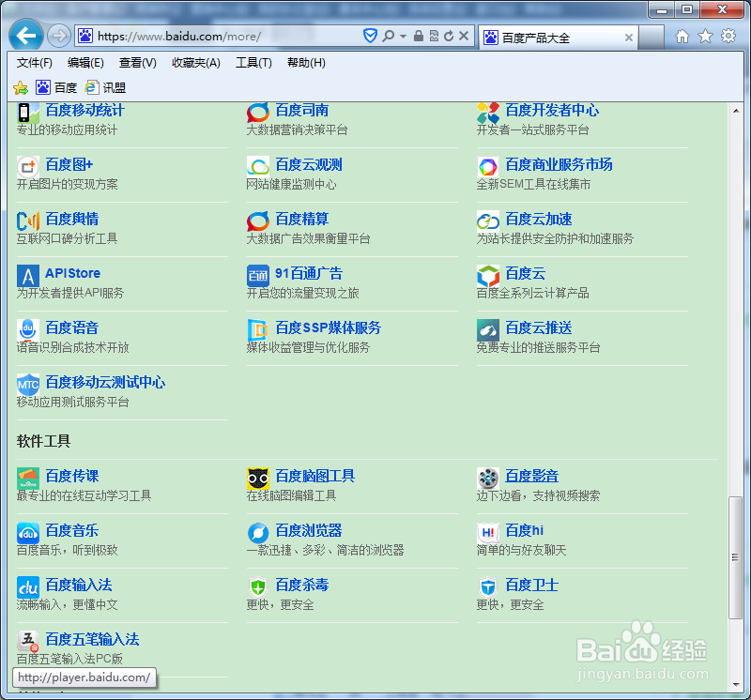This screenshot has width=751, height=700.
Task: Click the 百度移动统计 phone icon
Action: [28, 113]
